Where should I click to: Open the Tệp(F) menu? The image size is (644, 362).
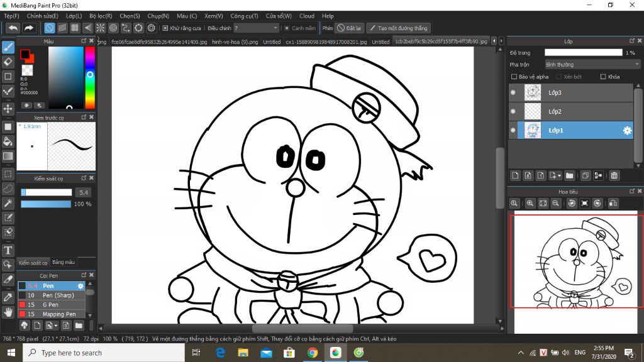point(11,16)
